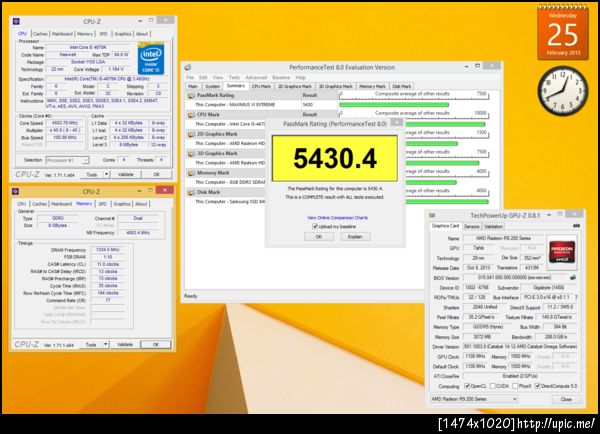
Task: Click the Close button in GPU-Z
Action: point(566,399)
